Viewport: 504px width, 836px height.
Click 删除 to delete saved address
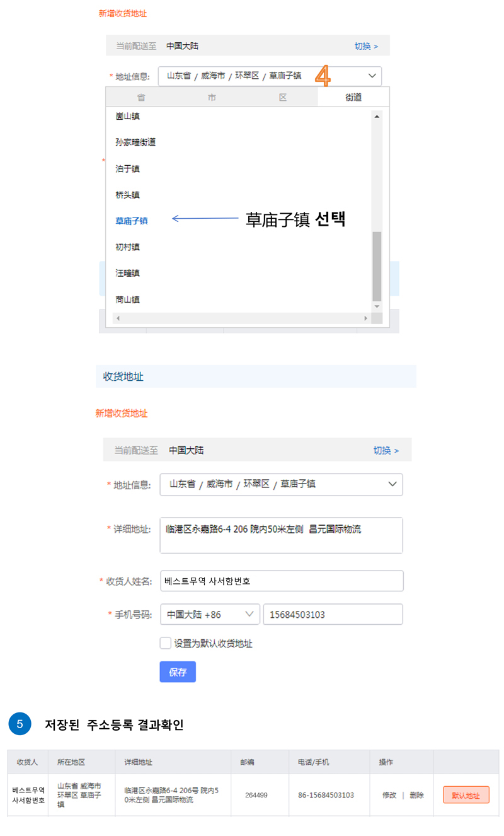(x=416, y=795)
